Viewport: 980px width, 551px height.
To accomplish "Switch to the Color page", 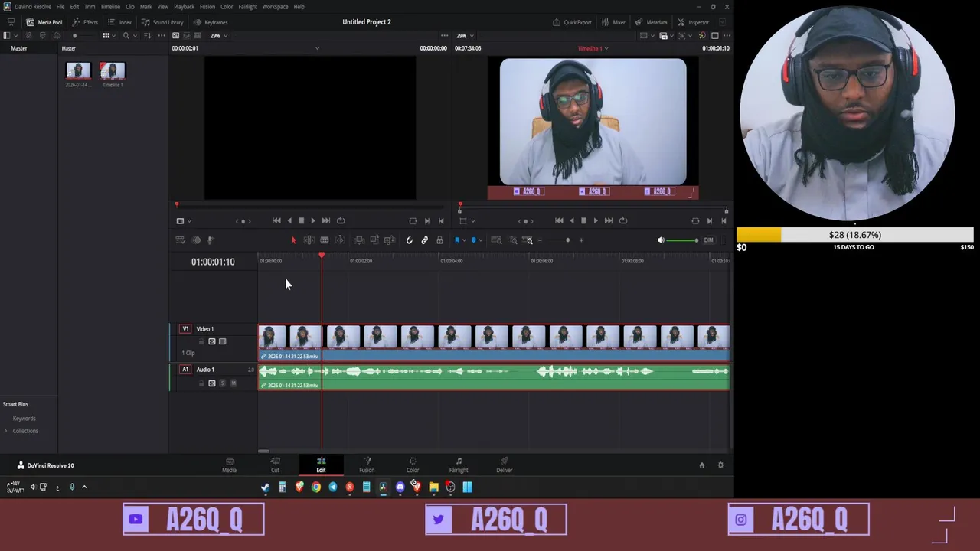I will coord(413,465).
